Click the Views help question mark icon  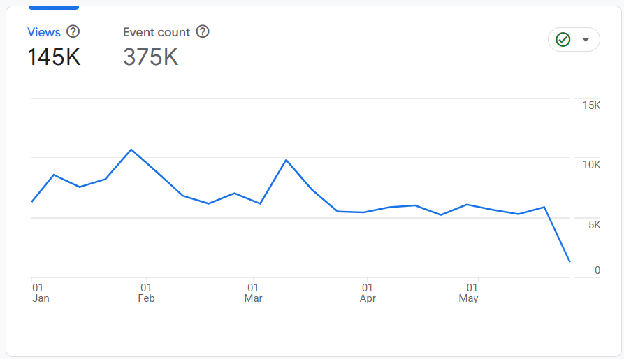click(73, 31)
